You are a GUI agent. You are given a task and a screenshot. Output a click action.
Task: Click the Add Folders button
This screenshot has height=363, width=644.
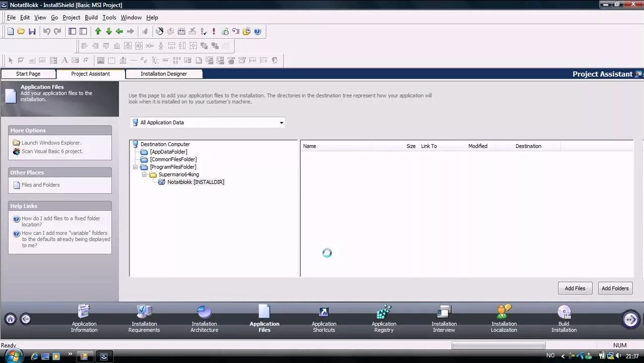615,288
